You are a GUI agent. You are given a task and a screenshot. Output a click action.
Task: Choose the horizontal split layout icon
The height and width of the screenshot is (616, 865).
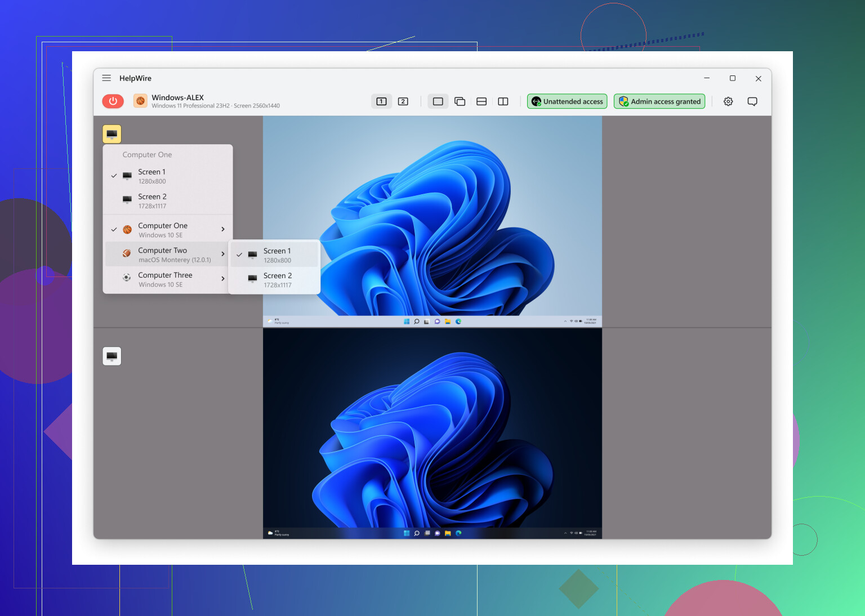481,101
